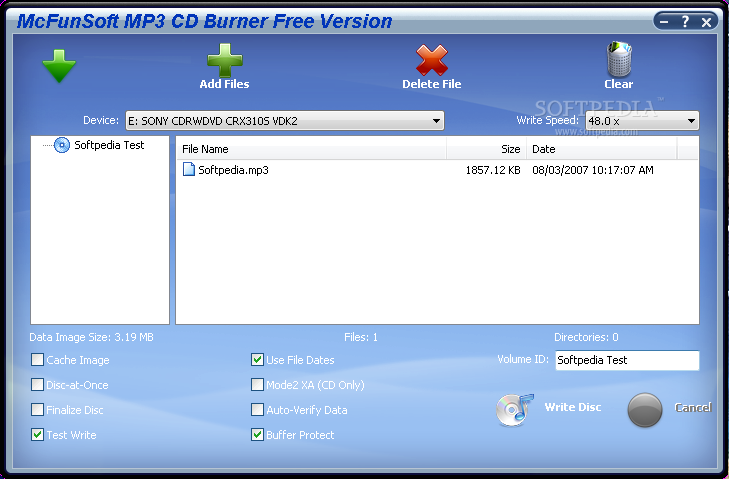
Task: Sort by the Date column header
Action: [x=602, y=149]
